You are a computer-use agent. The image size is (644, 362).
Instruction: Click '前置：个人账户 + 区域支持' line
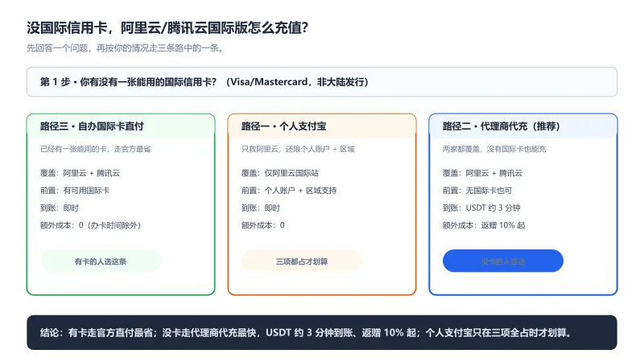click(x=289, y=191)
